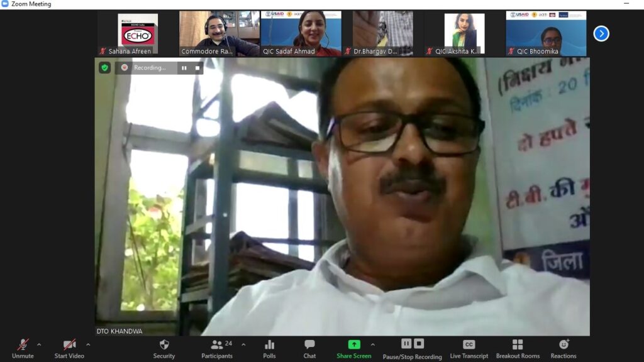Pause recording in the bottom toolbar
This screenshot has height=362, width=644.
(x=406, y=343)
